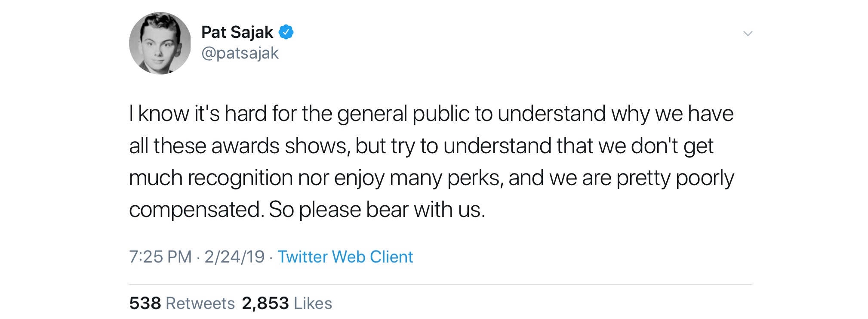Click the blue verified badge
This screenshot has width=868, height=319.
click(x=286, y=32)
